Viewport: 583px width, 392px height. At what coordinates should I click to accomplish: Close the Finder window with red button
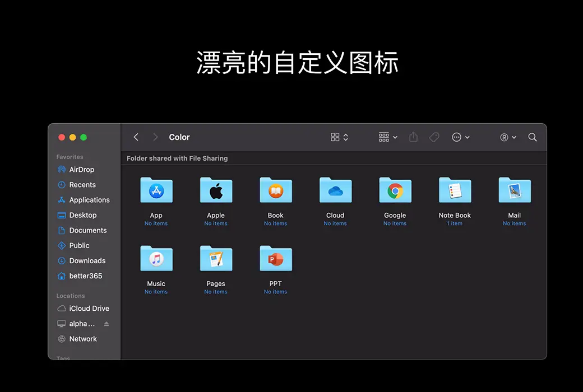coord(62,137)
